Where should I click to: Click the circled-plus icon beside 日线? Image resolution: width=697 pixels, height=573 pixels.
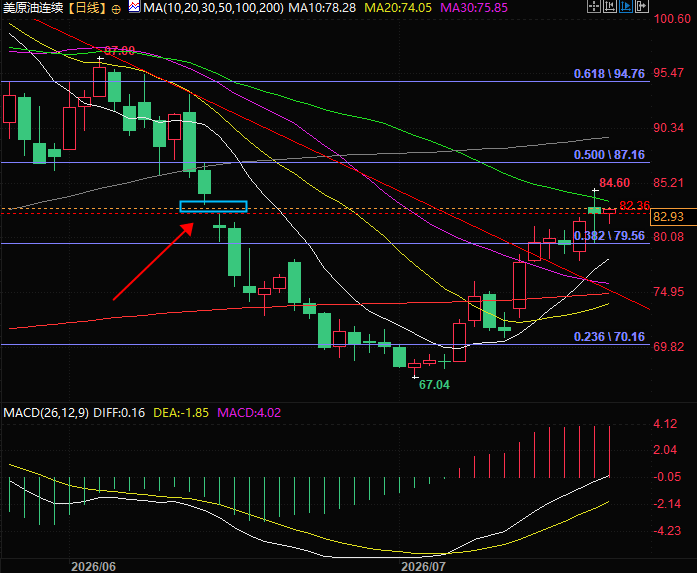pos(116,9)
